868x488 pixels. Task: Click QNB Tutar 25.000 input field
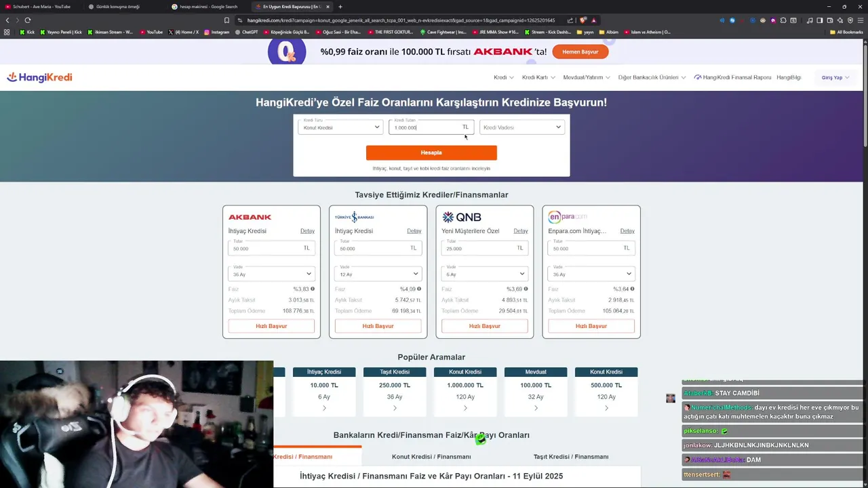pyautogui.click(x=484, y=247)
